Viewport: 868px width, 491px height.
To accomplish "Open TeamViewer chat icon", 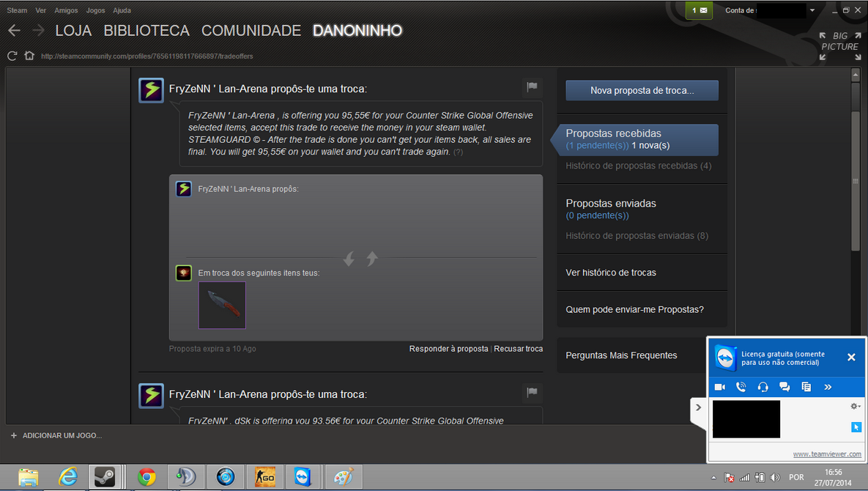I will (x=784, y=387).
